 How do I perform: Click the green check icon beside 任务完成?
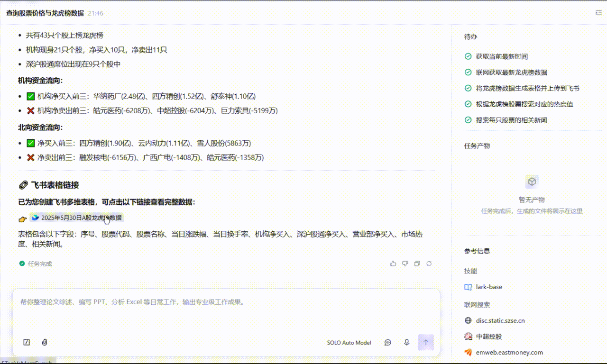(x=22, y=264)
